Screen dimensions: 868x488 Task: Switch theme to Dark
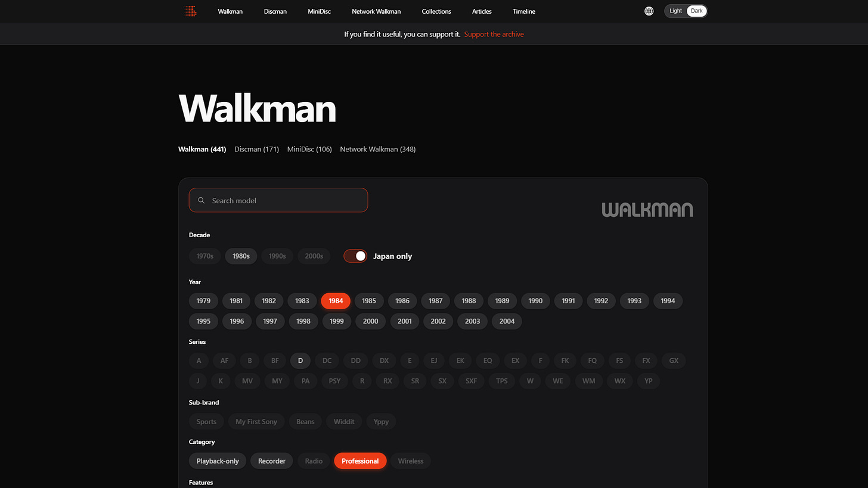coord(696,11)
